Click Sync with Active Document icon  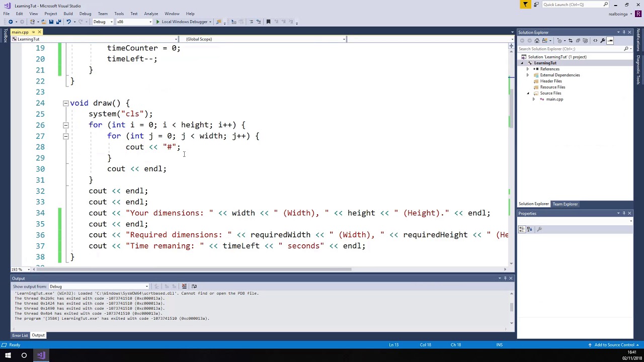[x=571, y=41]
